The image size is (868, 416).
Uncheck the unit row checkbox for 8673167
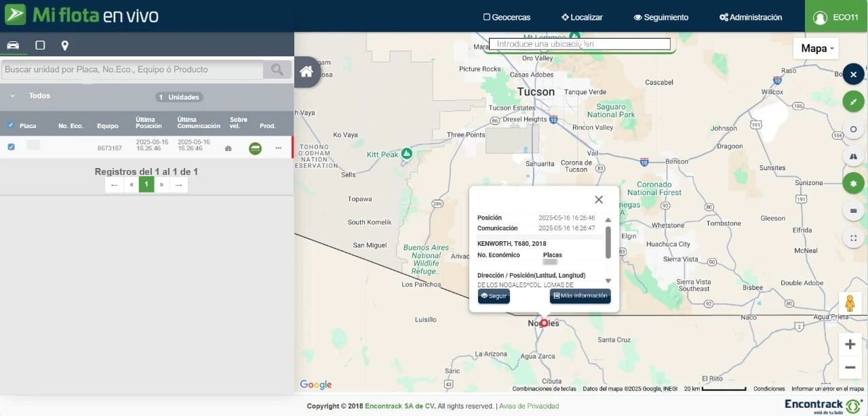pos(11,147)
